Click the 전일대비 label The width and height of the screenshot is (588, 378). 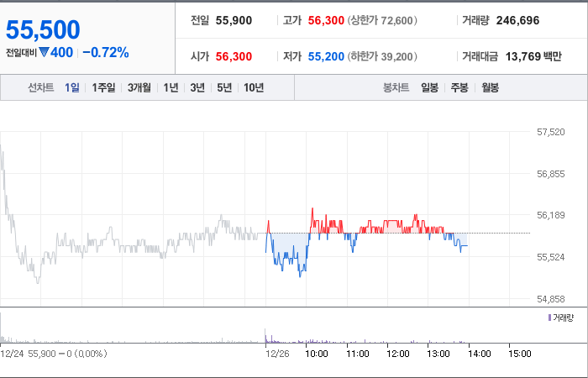21,53
